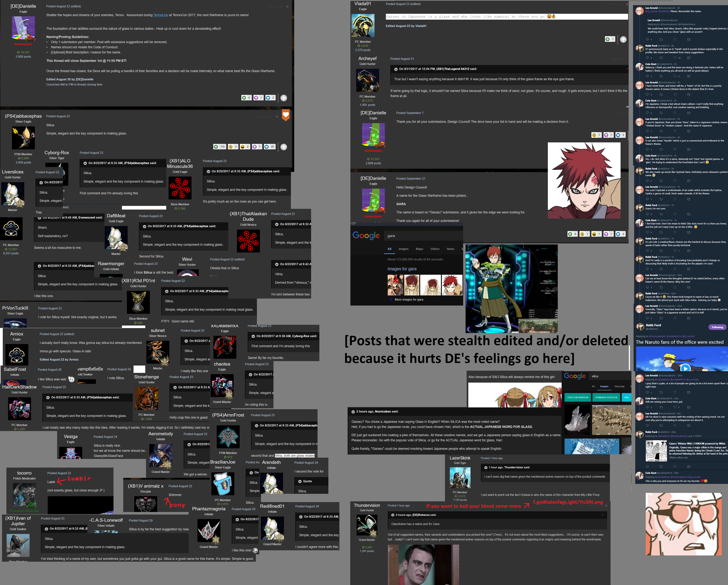Collapse the Cyborg-Rox quote in xXDeadsinXx's post
The image size is (728, 585).
pos(253,336)
